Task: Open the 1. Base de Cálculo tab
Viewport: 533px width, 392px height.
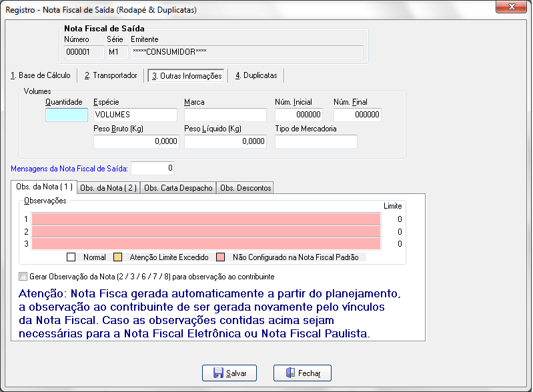Action: tap(41, 75)
